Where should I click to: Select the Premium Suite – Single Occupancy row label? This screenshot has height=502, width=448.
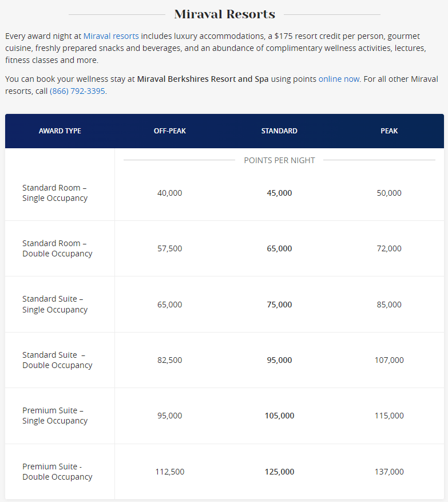point(55,416)
